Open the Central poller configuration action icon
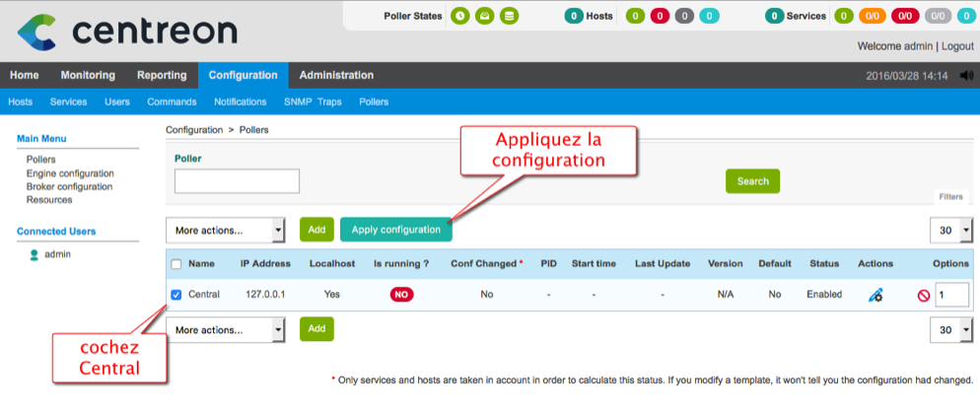This screenshot has width=980, height=414. click(x=875, y=295)
